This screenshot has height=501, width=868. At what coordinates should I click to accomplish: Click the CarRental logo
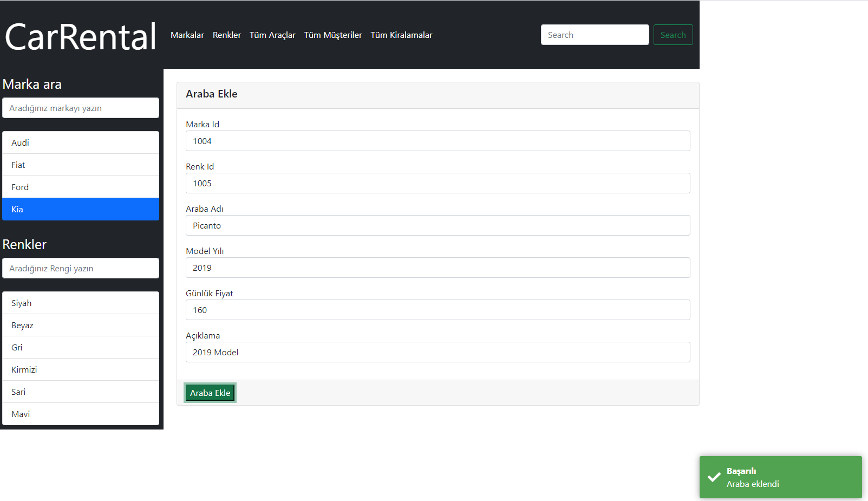click(x=79, y=36)
